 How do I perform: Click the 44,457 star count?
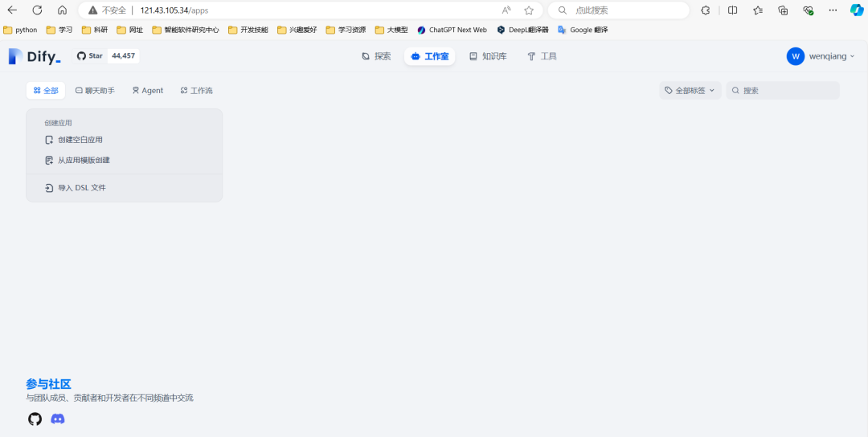click(124, 56)
